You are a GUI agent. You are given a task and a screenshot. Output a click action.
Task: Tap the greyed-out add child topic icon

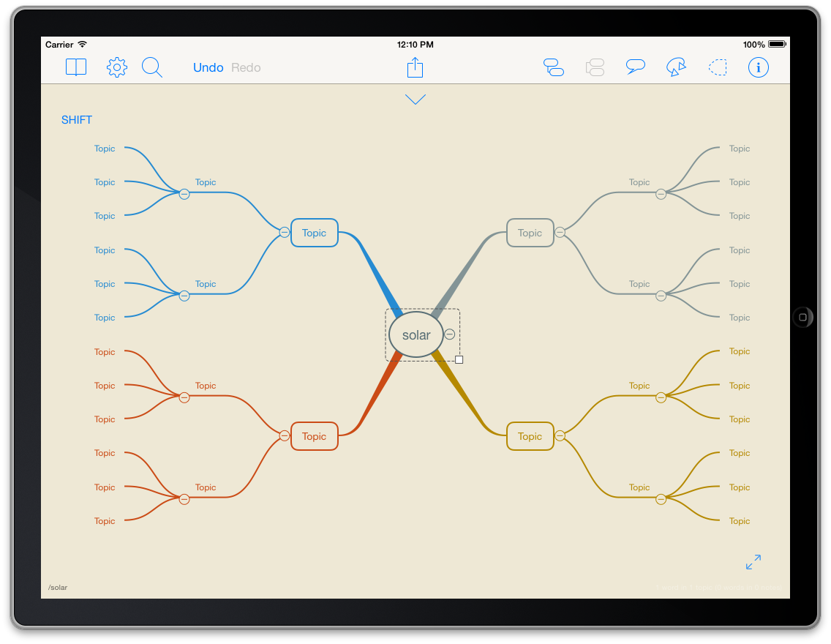pos(595,67)
